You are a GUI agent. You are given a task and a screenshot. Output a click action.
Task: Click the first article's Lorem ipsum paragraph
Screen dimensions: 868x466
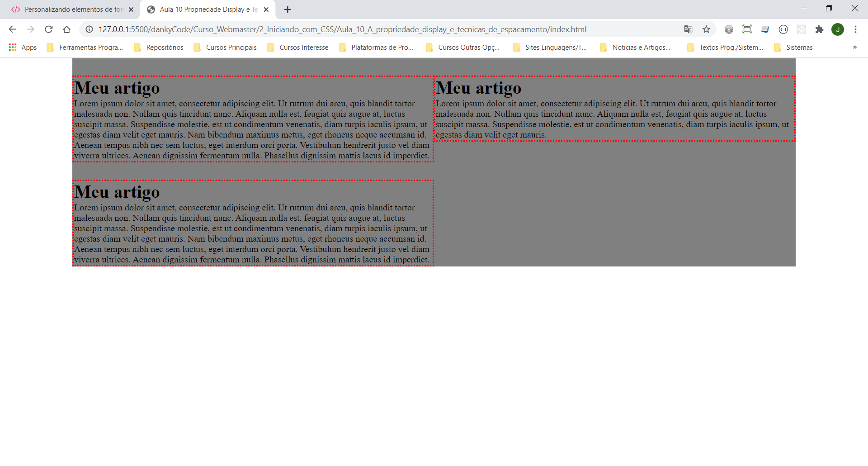(252, 129)
